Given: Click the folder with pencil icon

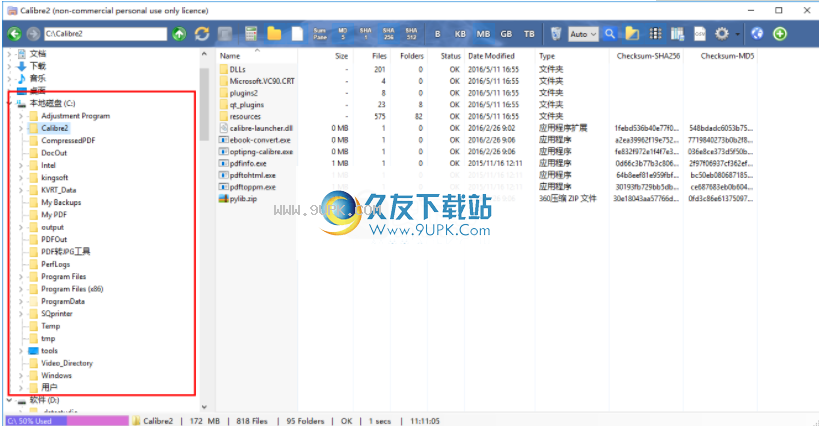Looking at the screenshot, I should (x=632, y=34).
